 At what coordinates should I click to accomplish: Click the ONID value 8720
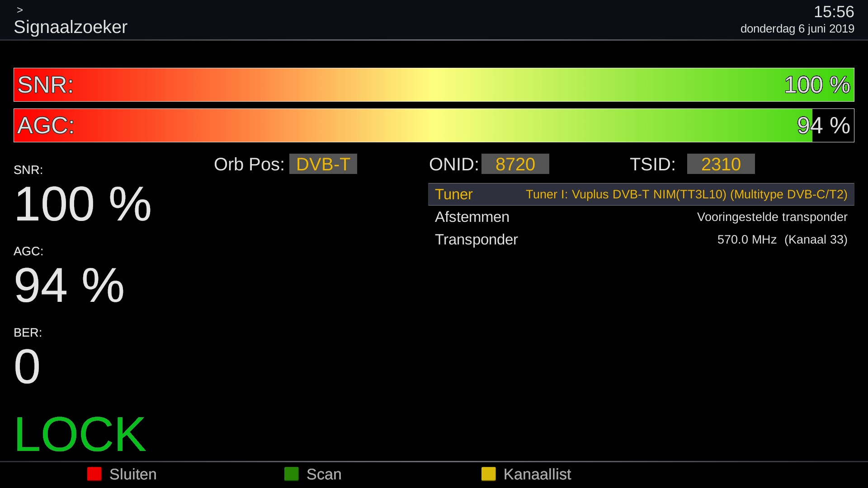[515, 164]
